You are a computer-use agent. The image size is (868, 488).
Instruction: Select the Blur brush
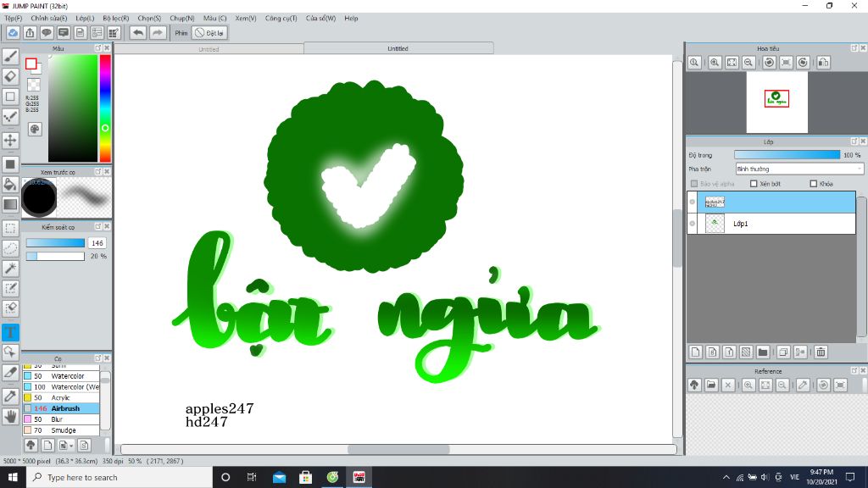(x=61, y=419)
